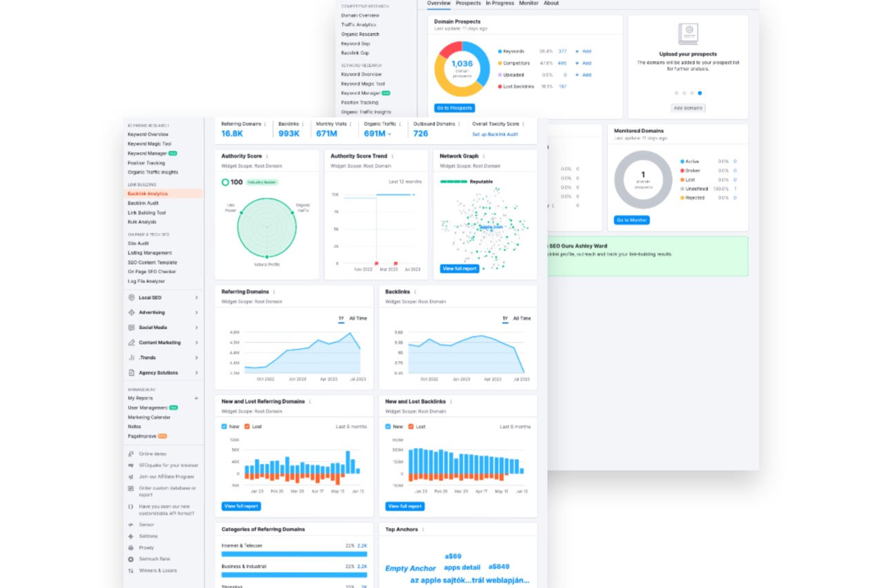Click the Order custom database icon
This screenshot has height=588, width=883.
click(x=131, y=488)
